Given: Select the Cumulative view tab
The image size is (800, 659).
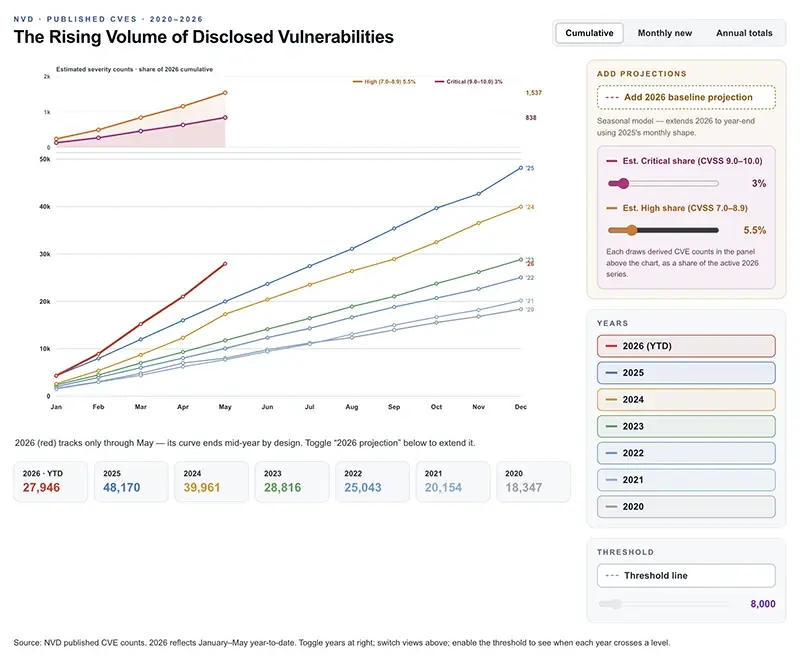Looking at the screenshot, I should tap(589, 33).
